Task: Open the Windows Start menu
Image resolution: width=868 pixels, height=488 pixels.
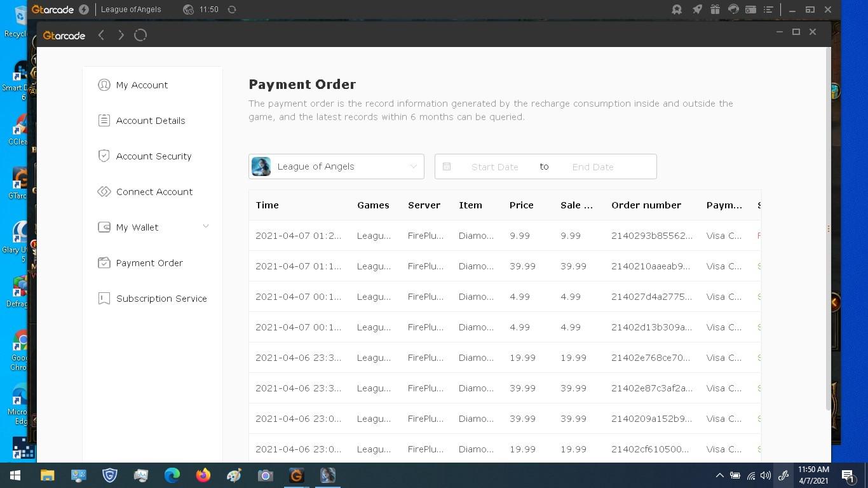Action: (x=15, y=475)
